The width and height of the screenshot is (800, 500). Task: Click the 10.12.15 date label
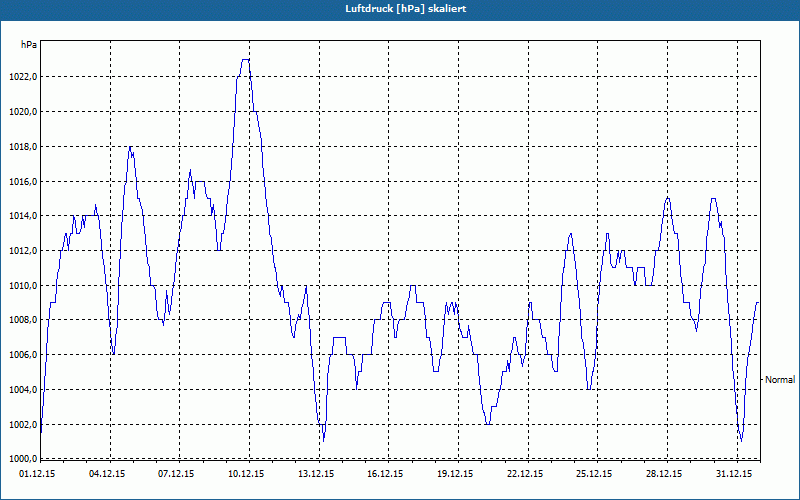tap(246, 474)
